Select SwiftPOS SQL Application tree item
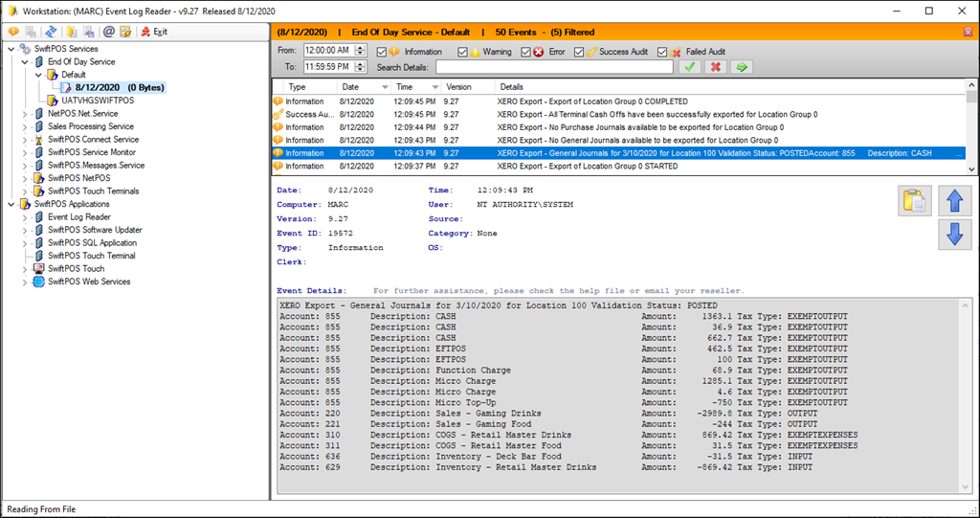The height and width of the screenshot is (518, 980). click(93, 243)
